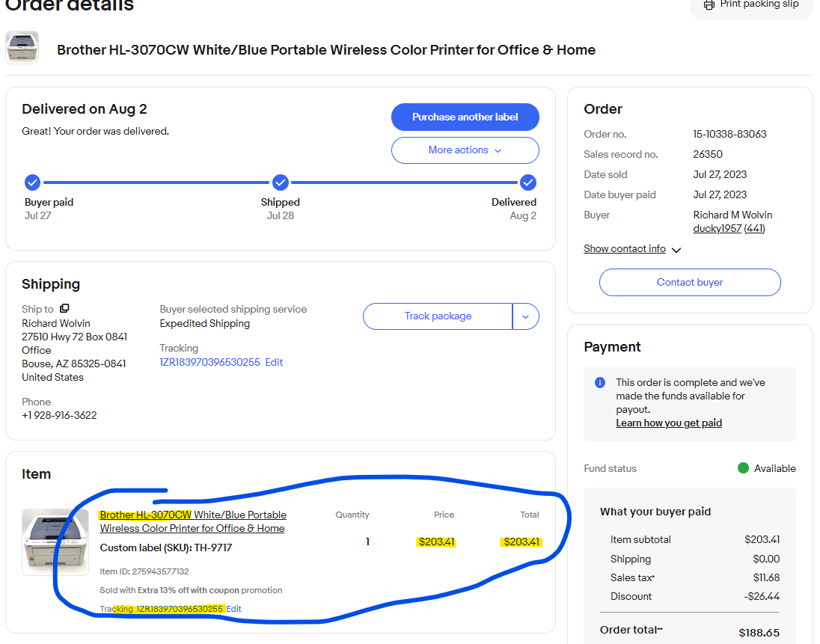Copy the Ship to address with the copy icon
820x644 pixels.
64,308
